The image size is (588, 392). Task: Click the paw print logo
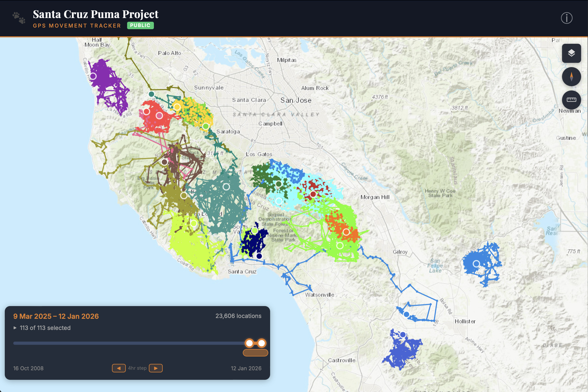(19, 18)
